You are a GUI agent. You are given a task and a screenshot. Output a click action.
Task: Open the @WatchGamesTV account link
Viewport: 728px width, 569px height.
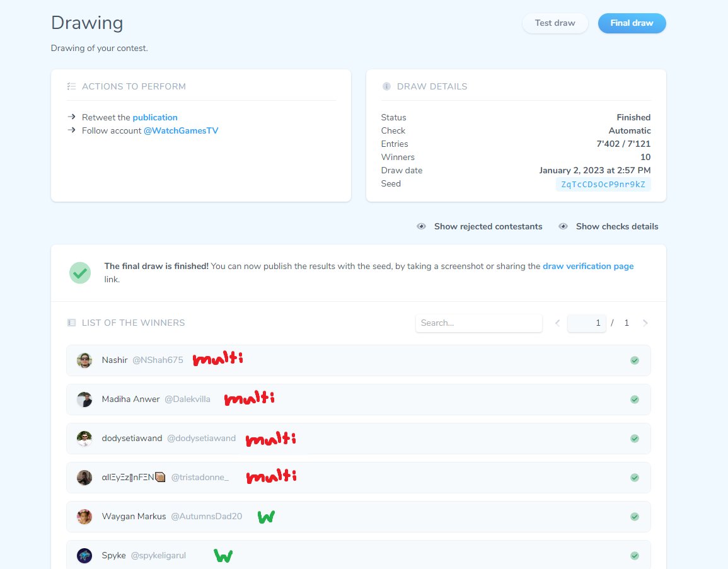click(x=181, y=130)
